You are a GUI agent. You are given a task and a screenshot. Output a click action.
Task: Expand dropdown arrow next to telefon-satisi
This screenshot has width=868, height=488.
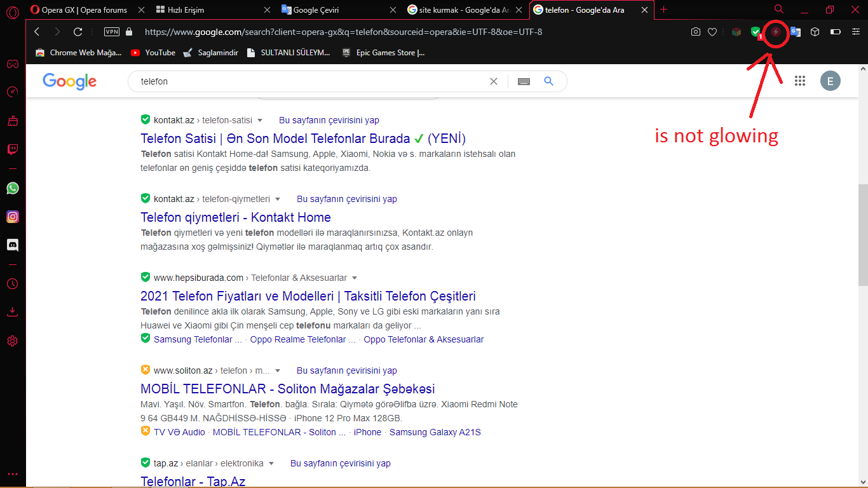[260, 120]
